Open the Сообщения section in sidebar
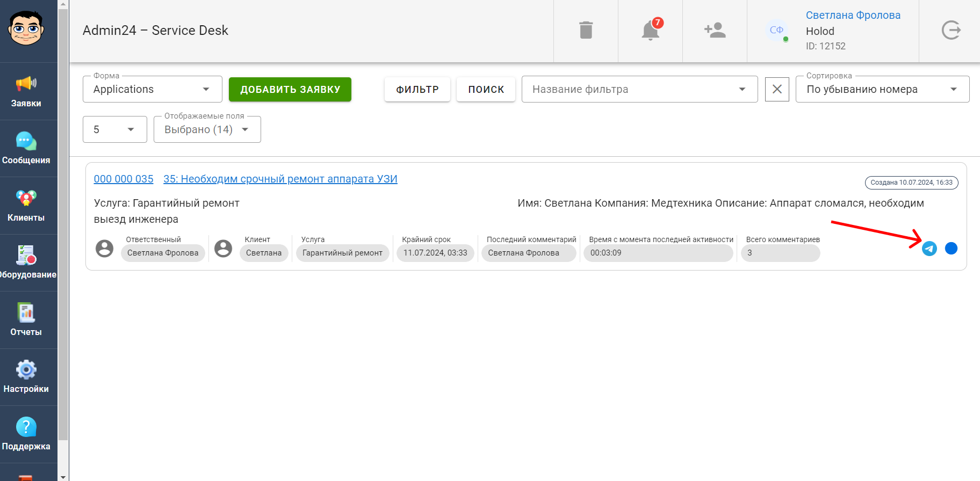980x481 pixels. click(26, 149)
